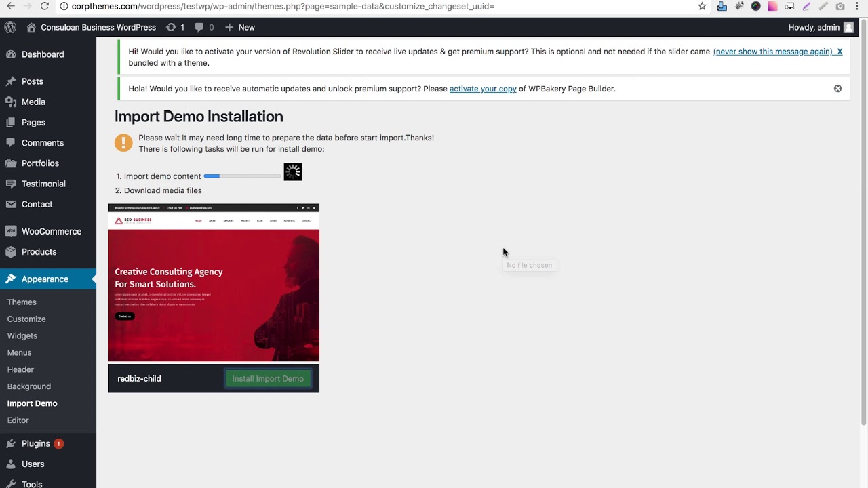The image size is (868, 488).
Task: Open Tools menu item
Action: pyautogui.click(x=32, y=484)
